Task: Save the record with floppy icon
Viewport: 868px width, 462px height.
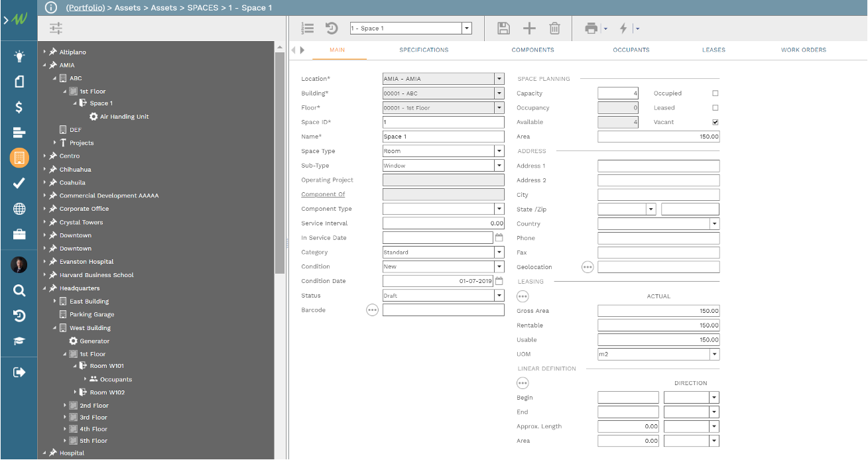Action: coord(503,29)
